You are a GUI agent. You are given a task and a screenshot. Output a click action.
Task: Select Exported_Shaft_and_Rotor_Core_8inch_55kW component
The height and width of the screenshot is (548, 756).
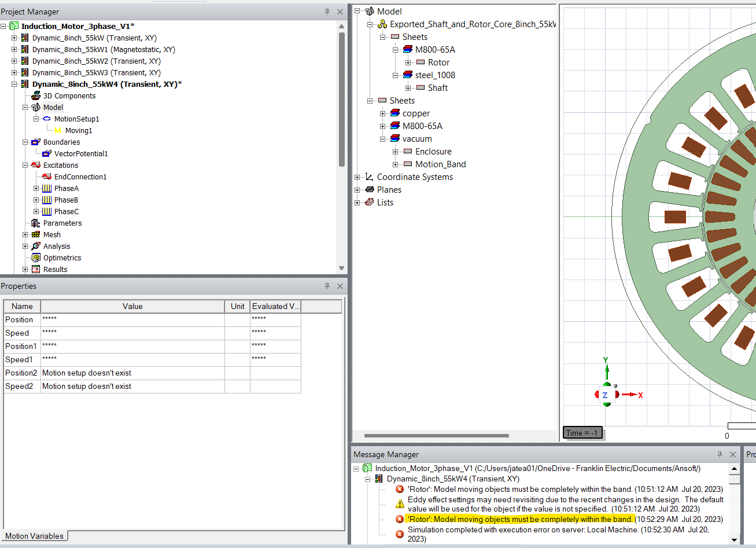pyautogui.click(x=473, y=24)
